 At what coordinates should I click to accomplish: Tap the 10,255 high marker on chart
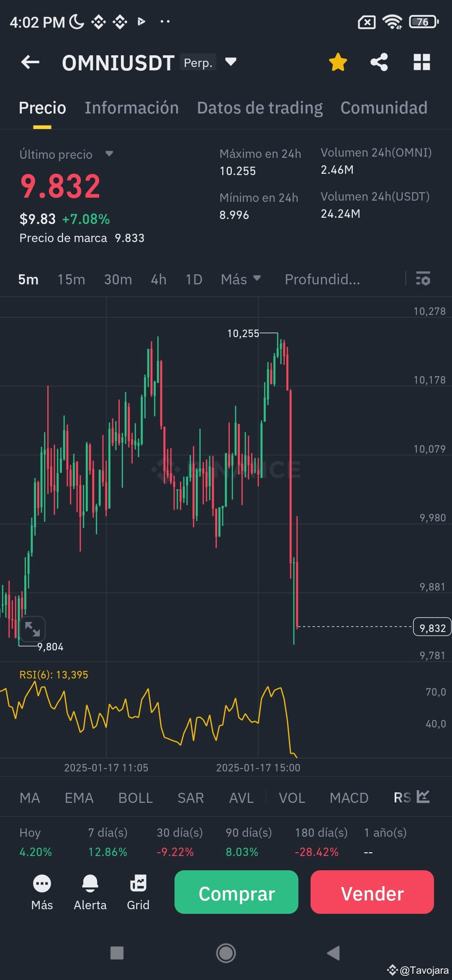coord(243,333)
